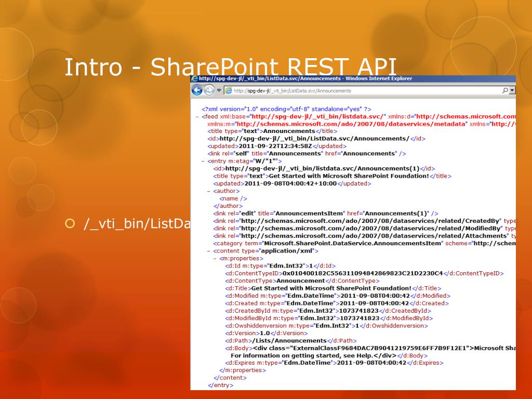Click the d:Expires DateTime value
The image size is (532, 399).
click(x=371, y=363)
